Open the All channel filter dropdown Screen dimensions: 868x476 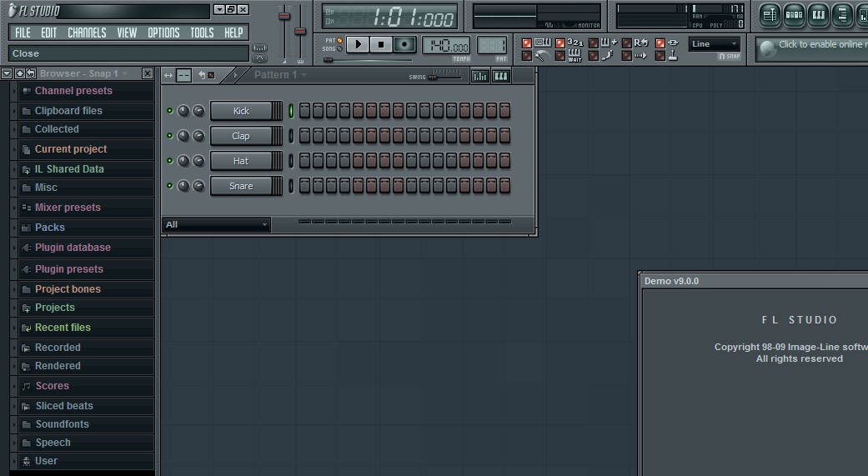pyautogui.click(x=217, y=225)
